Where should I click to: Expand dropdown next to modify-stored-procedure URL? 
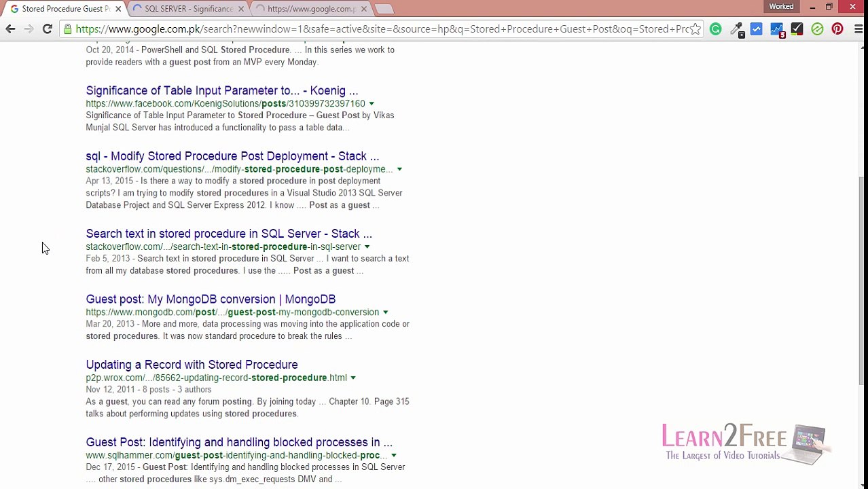[x=399, y=169]
